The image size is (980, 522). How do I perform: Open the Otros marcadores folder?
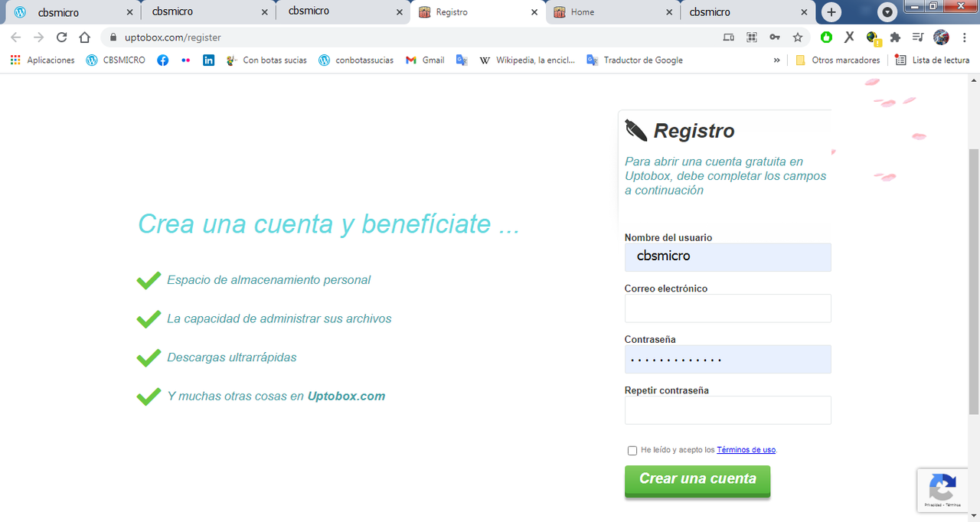pos(838,60)
